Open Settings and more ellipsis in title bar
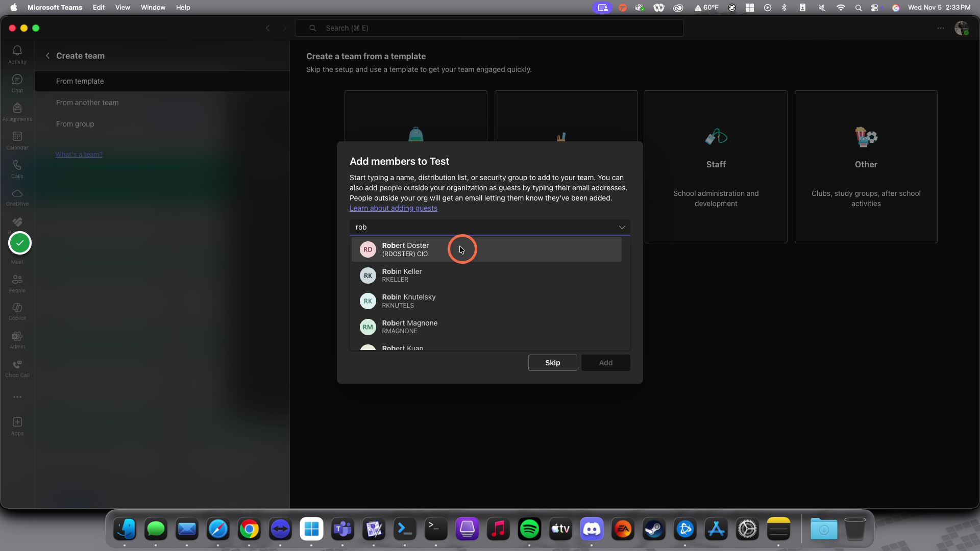980x551 pixels. [x=941, y=28]
